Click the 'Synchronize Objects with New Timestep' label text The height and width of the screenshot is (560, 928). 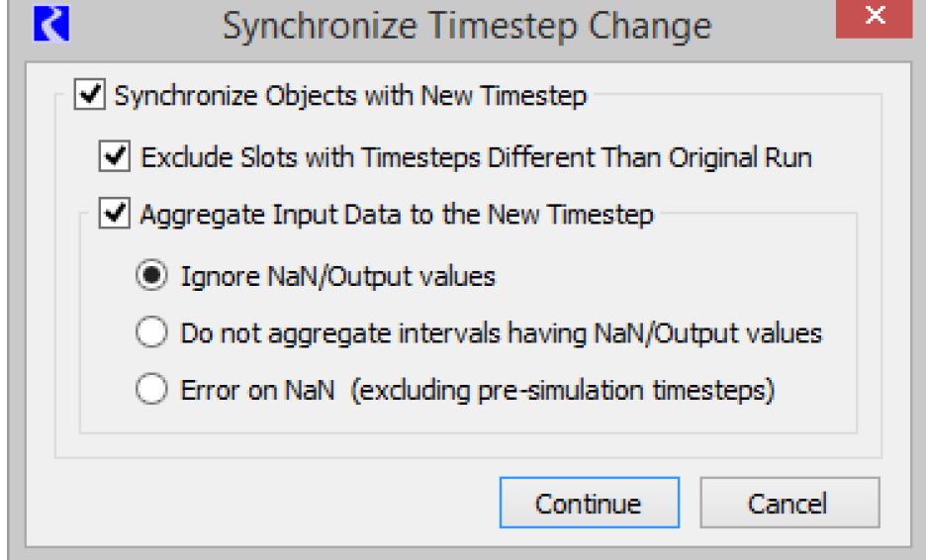pos(350,96)
